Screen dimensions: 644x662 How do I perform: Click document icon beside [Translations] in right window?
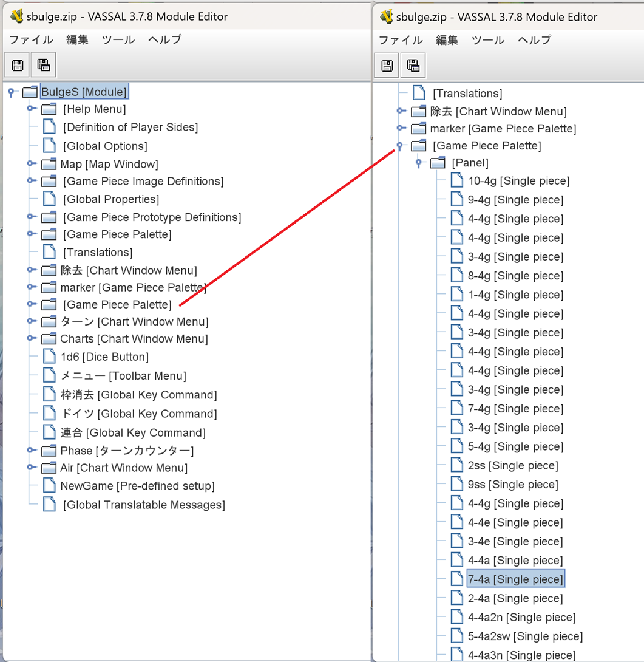click(x=419, y=93)
